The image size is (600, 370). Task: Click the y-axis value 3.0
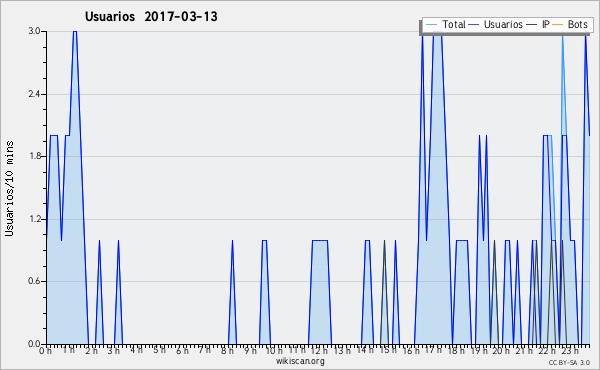pyautogui.click(x=35, y=31)
